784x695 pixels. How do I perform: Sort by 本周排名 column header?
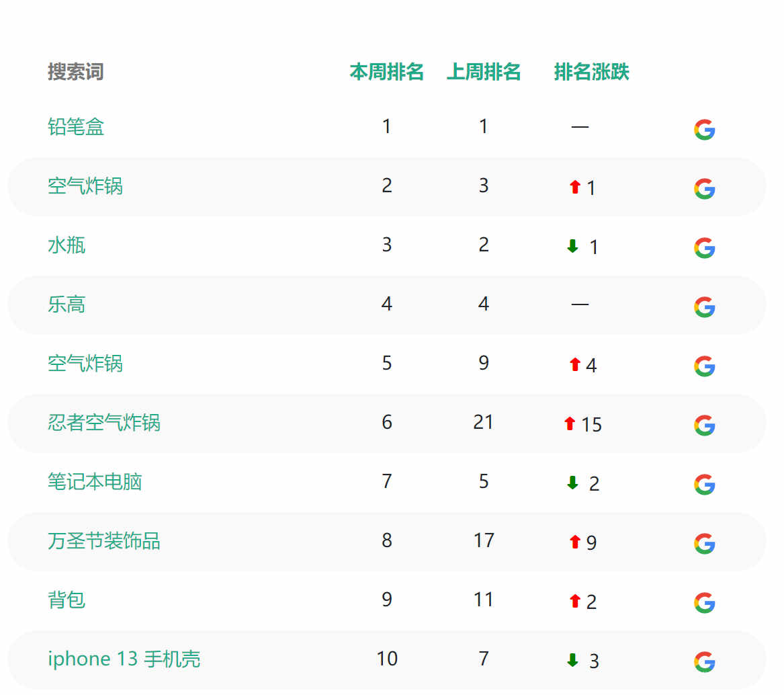[x=386, y=72]
